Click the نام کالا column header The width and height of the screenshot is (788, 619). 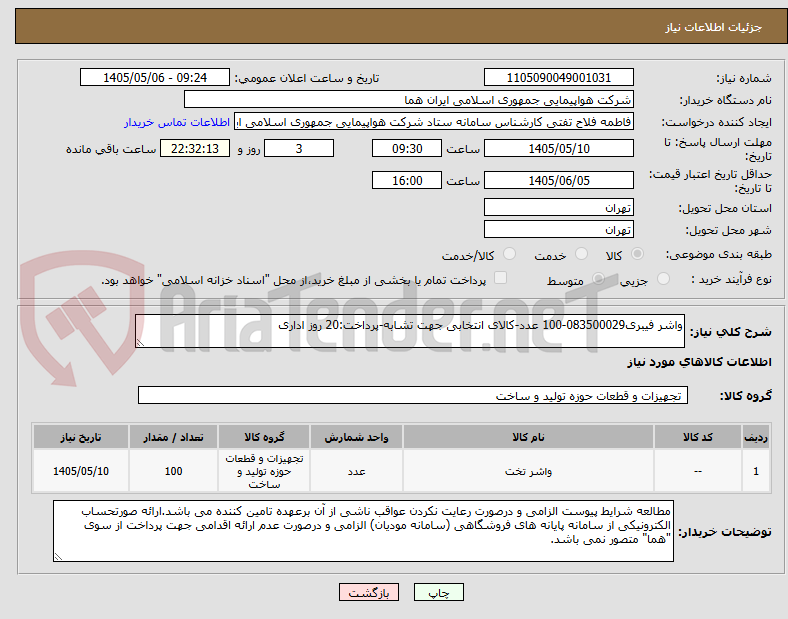(528, 437)
